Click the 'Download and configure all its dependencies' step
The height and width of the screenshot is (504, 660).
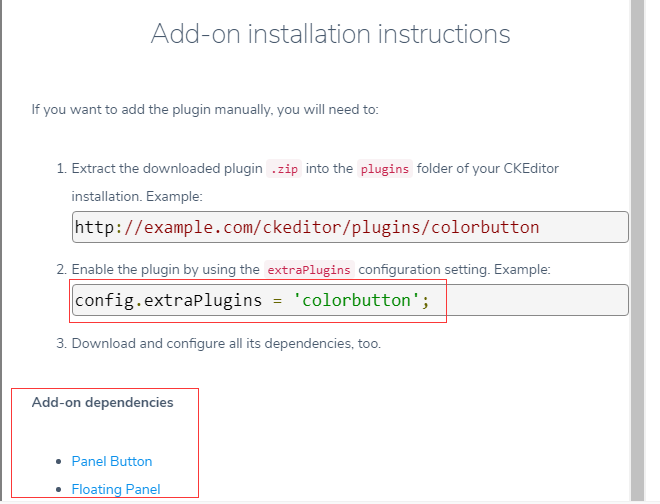point(226,343)
